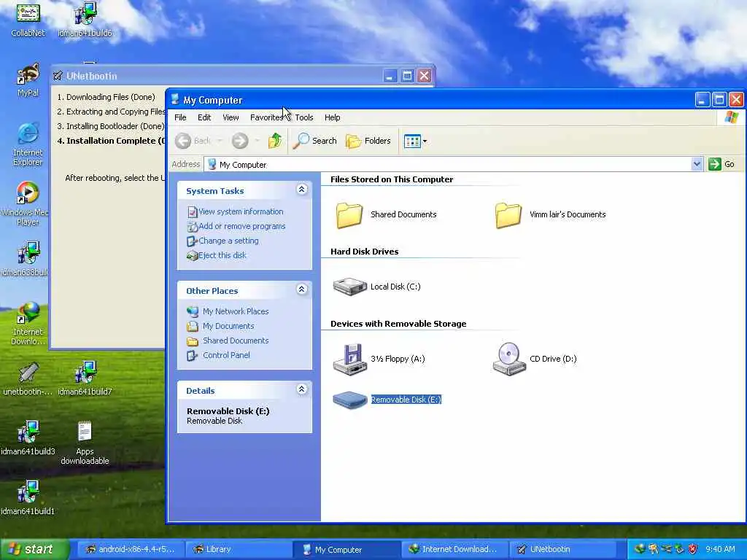Select the idman641build3 desktop icon

click(x=28, y=438)
